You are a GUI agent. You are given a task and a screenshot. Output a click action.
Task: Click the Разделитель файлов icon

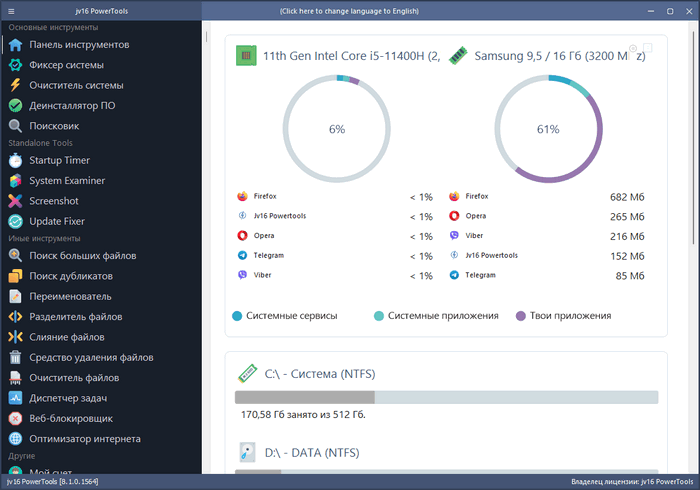coord(16,317)
